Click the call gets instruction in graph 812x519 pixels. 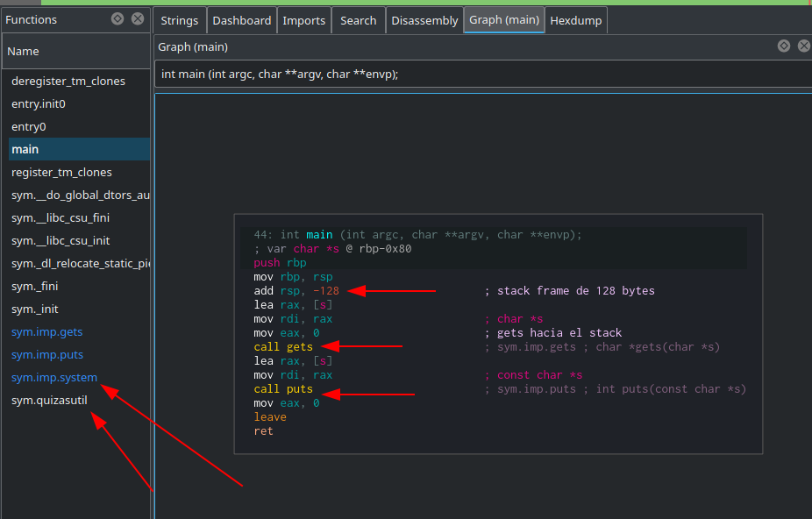tap(282, 347)
